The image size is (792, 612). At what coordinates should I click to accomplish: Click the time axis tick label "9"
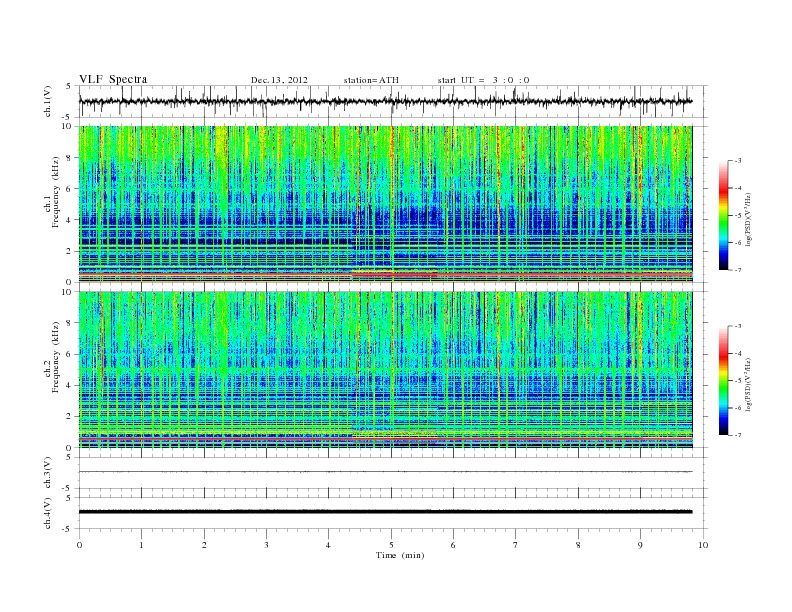click(x=640, y=545)
